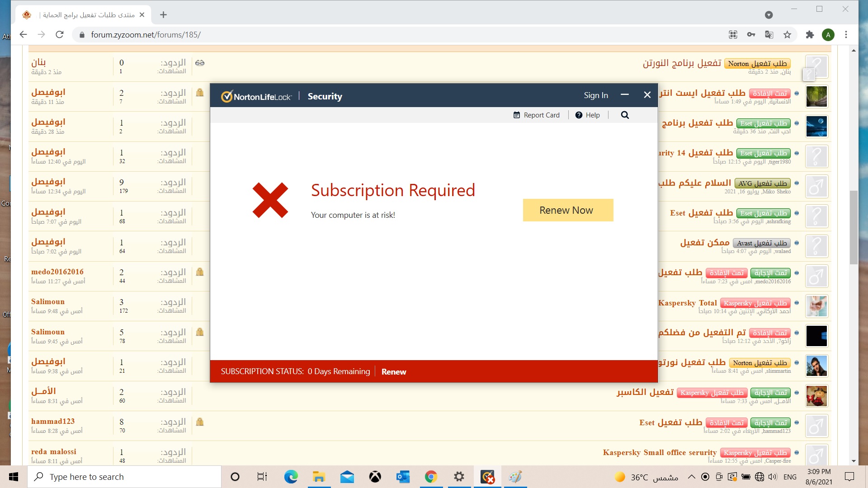Image resolution: width=868 pixels, height=488 pixels.
Task: Open user medo20162016 last-post link
Action: pos(57,272)
